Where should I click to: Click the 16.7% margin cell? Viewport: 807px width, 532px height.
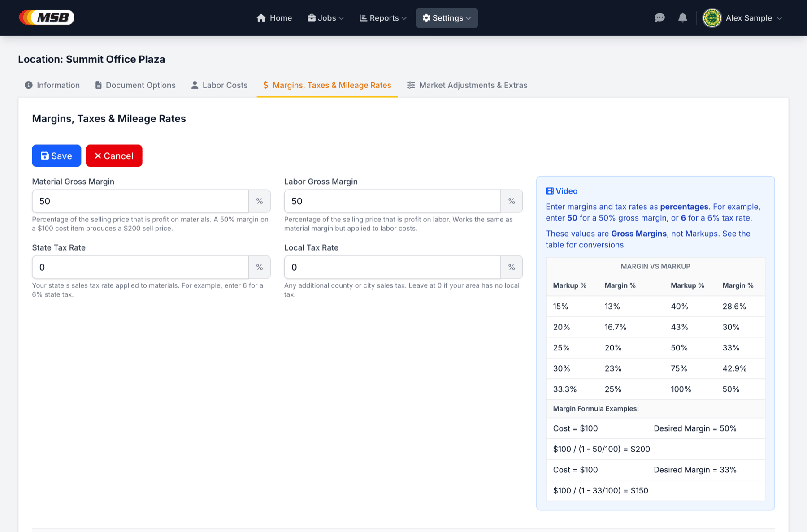coord(615,327)
